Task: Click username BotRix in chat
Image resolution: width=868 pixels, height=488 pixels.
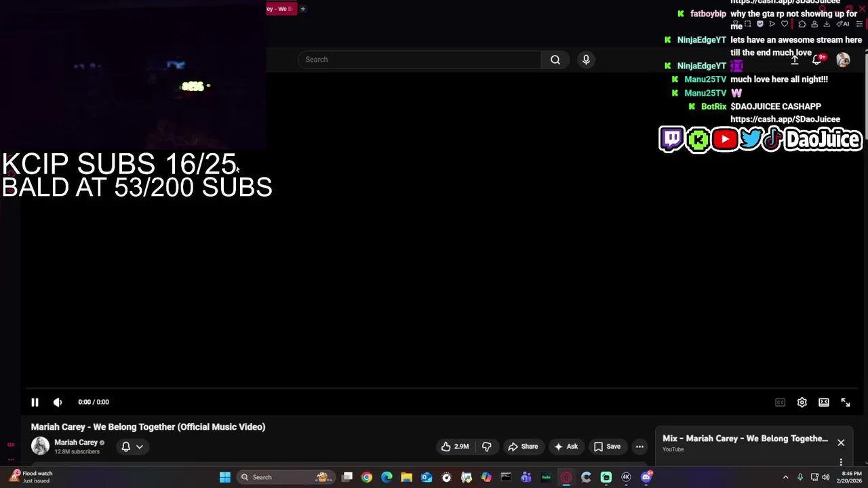Action: click(713, 106)
